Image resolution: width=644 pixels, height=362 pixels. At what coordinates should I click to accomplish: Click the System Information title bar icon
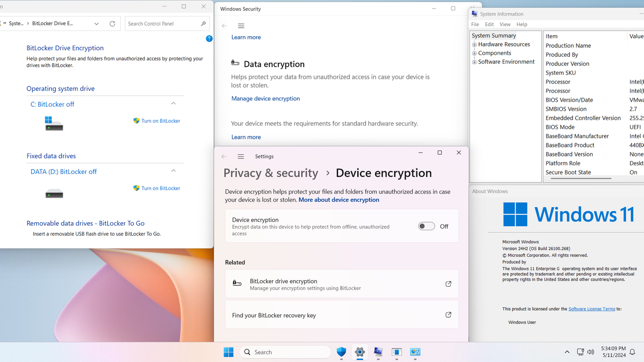click(x=474, y=14)
